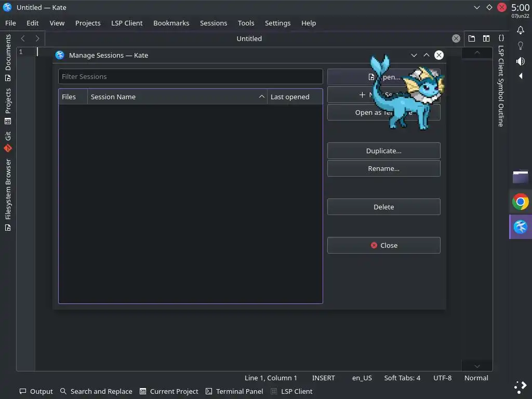Image resolution: width=532 pixels, height=399 pixels.
Task: Sort sessions by Session Name column
Action: point(177,97)
